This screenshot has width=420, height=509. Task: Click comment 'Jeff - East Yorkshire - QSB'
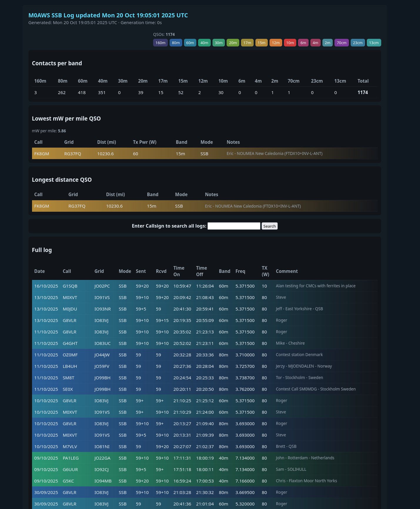coord(299,309)
